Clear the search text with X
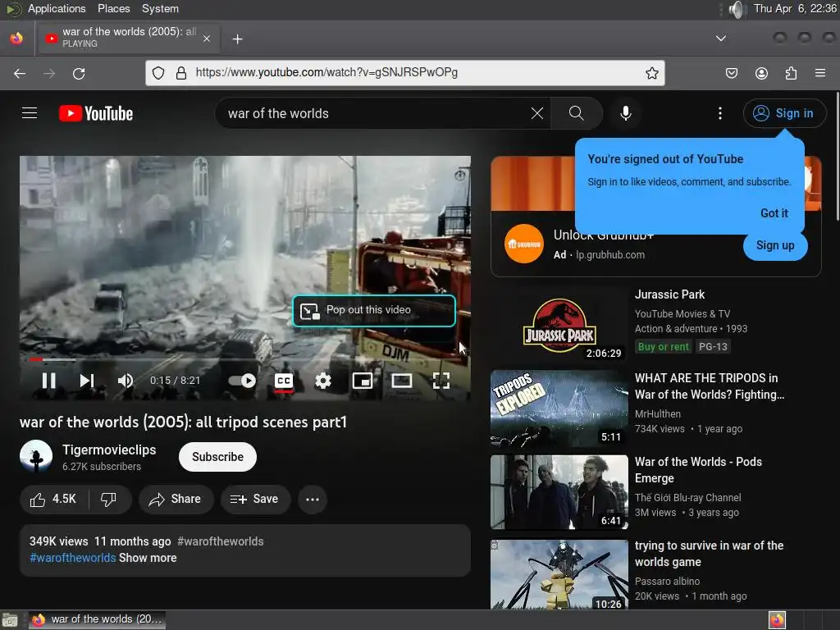Screen dimensions: 840x630 pos(536,113)
